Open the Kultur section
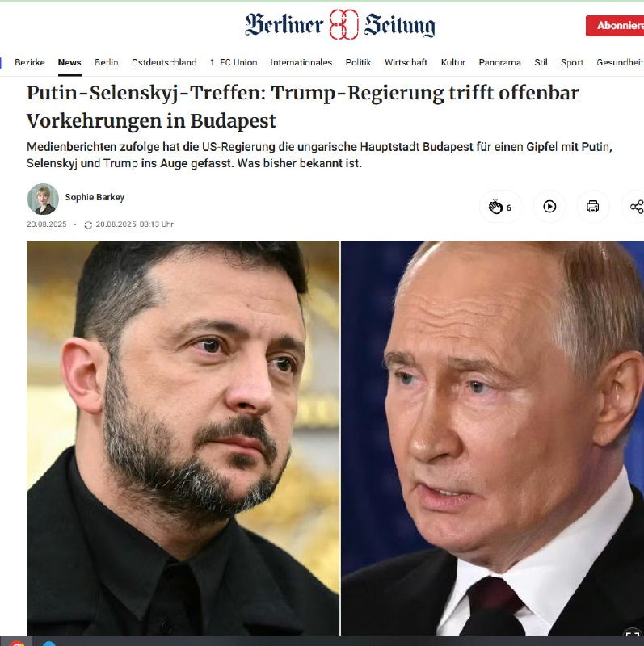The image size is (644, 646). pyautogui.click(x=452, y=62)
